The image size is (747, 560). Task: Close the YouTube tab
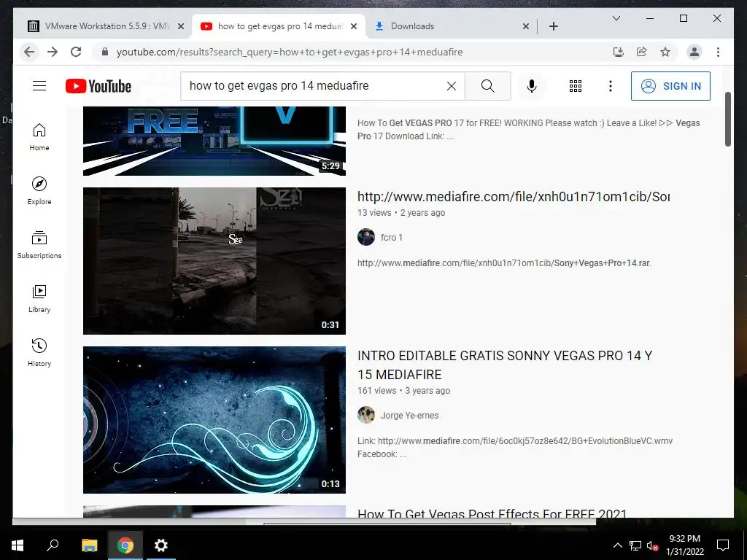[x=354, y=26]
